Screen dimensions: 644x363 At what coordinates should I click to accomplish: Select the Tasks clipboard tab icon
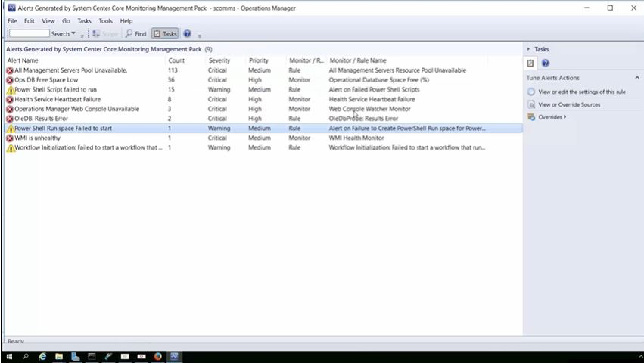point(530,64)
